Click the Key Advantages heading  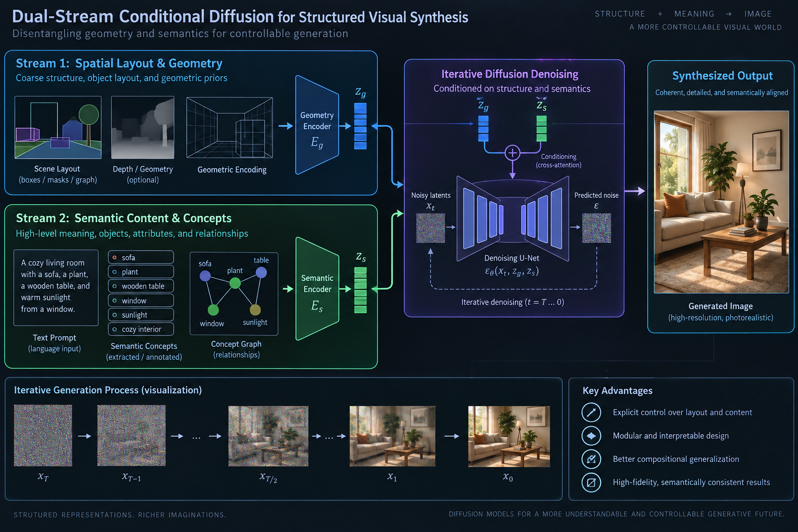click(x=618, y=391)
